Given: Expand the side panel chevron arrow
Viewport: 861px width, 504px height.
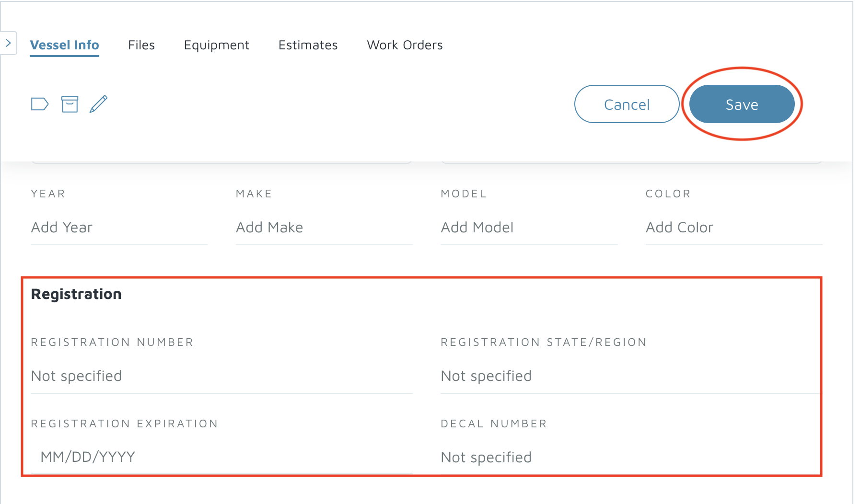Looking at the screenshot, I should tap(8, 43).
